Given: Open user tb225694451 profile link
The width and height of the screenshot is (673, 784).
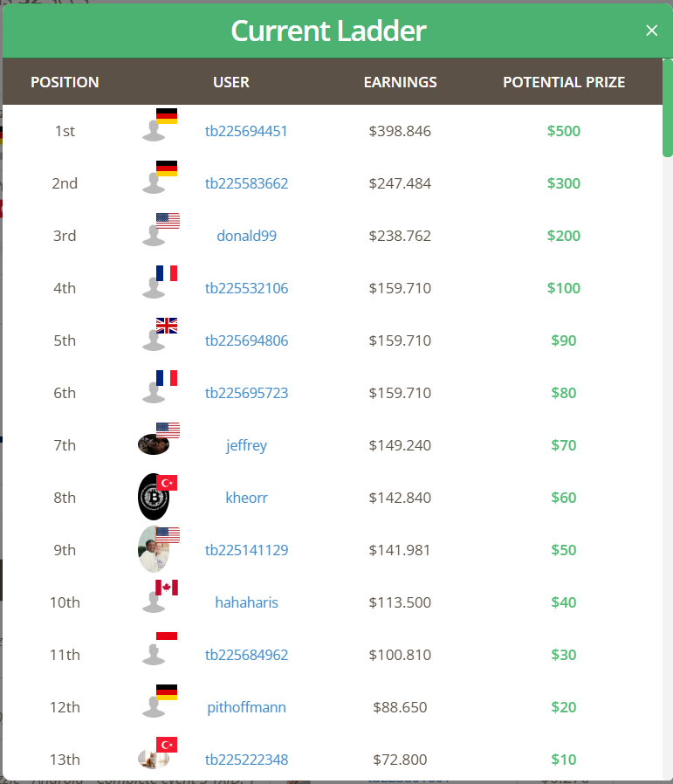Looking at the screenshot, I should tap(246, 131).
